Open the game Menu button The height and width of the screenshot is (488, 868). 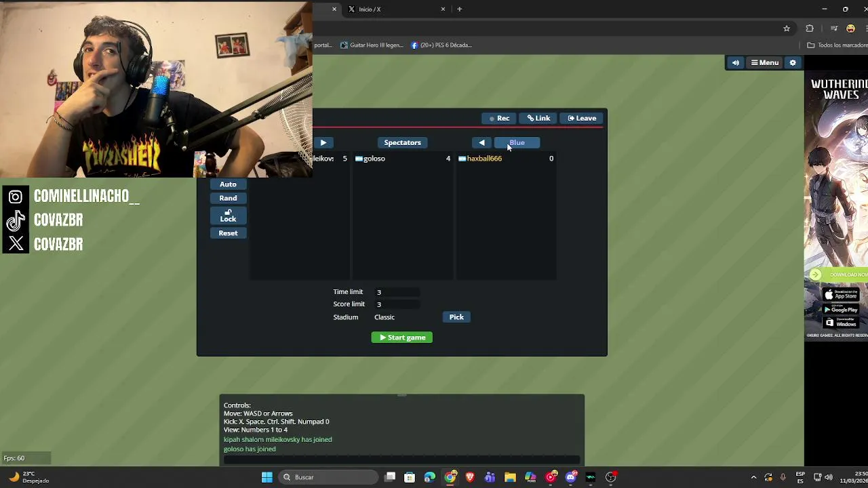pyautogui.click(x=764, y=63)
